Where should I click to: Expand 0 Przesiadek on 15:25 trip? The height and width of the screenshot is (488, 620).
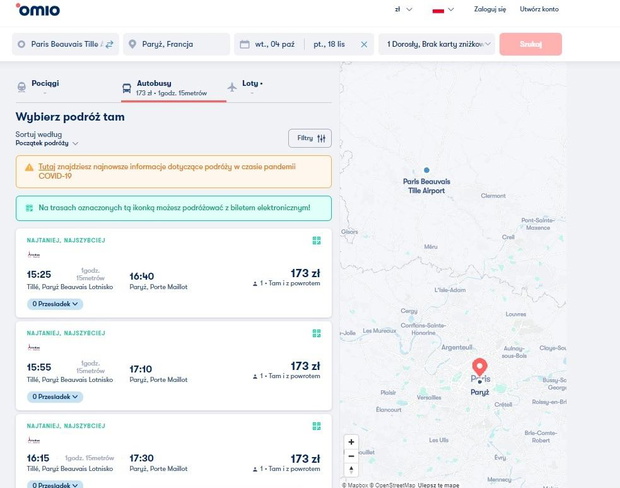[x=55, y=304]
